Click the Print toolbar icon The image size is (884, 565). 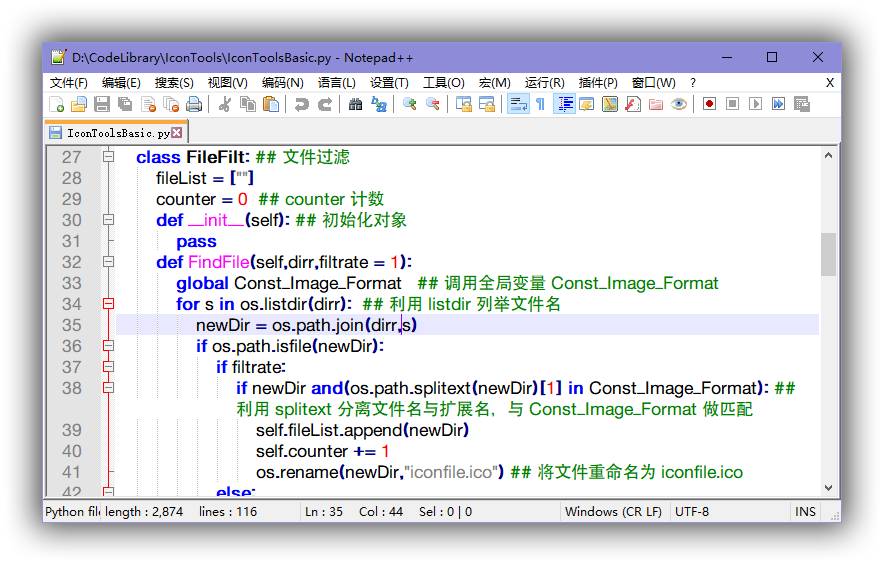[x=194, y=104]
